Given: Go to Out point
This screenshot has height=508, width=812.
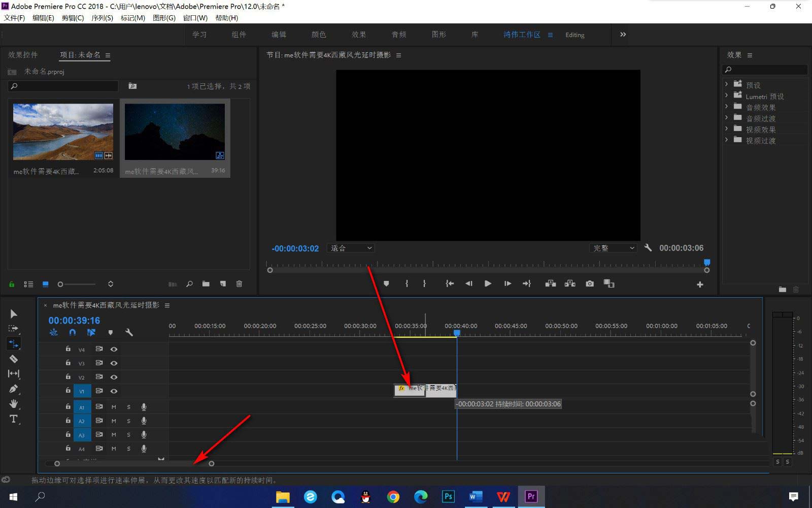Looking at the screenshot, I should coord(527,283).
